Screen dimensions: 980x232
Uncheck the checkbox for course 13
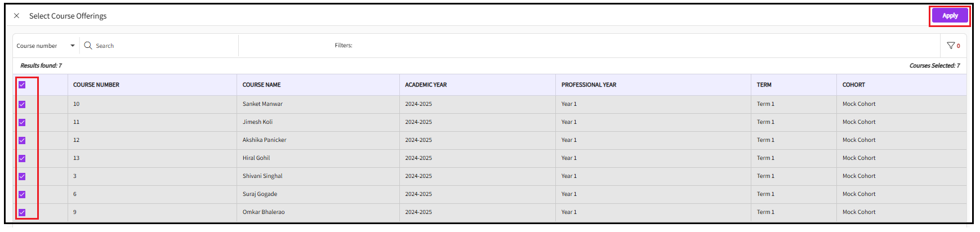click(22, 158)
